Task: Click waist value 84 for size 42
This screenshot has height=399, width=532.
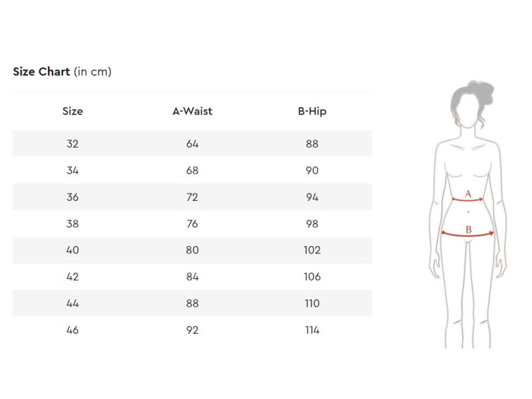Action: coord(192,277)
